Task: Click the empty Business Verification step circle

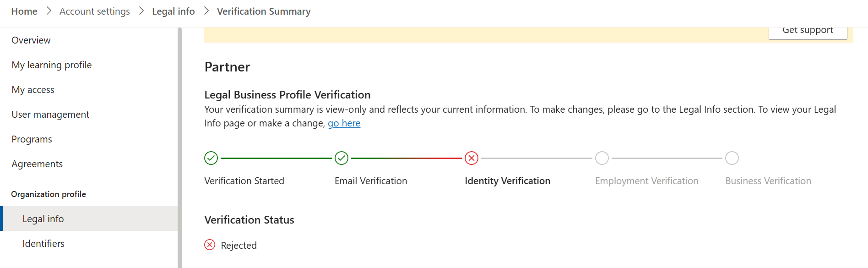Action: coord(732,158)
